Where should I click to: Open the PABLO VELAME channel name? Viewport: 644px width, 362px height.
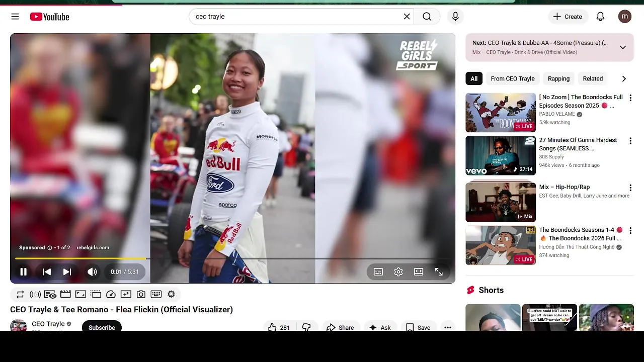pyautogui.click(x=557, y=114)
